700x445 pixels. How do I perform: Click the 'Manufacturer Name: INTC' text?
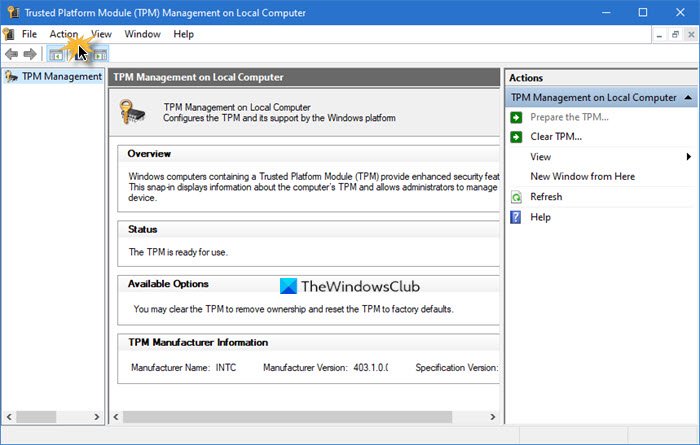[183, 368]
